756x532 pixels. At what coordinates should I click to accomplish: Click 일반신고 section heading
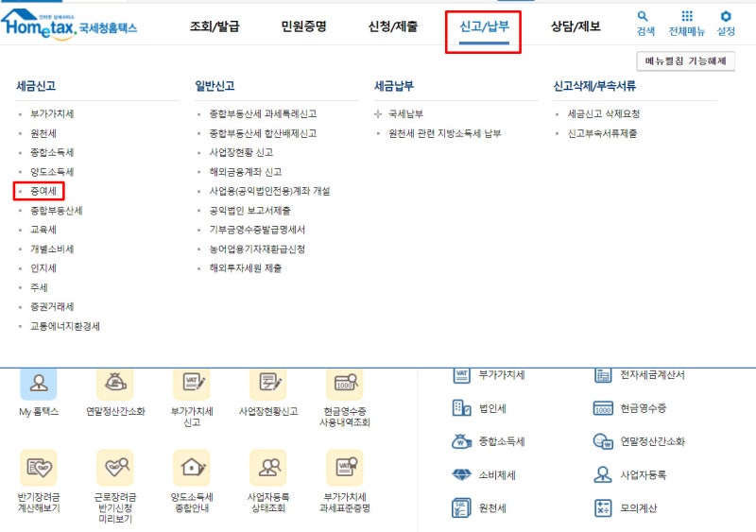tap(215, 86)
